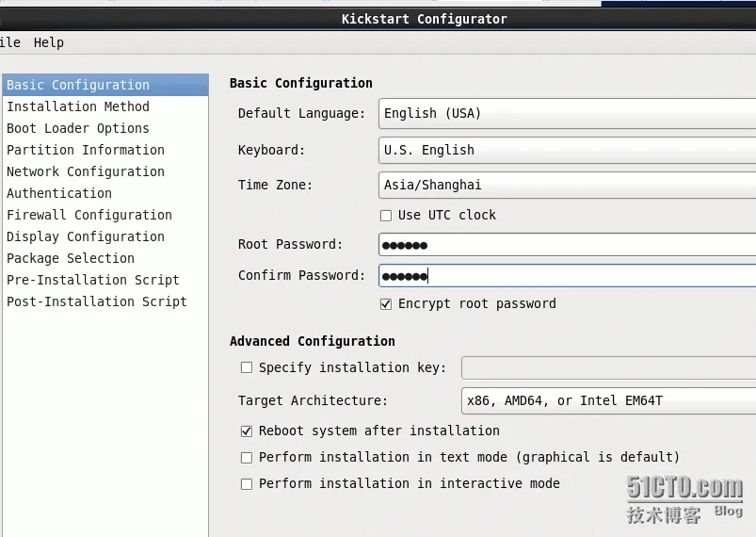
Task: Enable Perform installation in text mode
Action: pyautogui.click(x=247, y=457)
